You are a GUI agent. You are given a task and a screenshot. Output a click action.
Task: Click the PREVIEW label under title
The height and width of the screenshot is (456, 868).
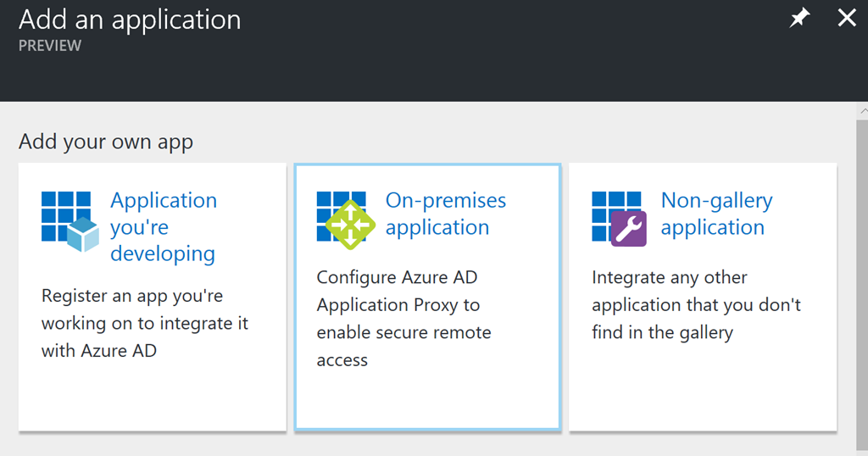tap(50, 46)
